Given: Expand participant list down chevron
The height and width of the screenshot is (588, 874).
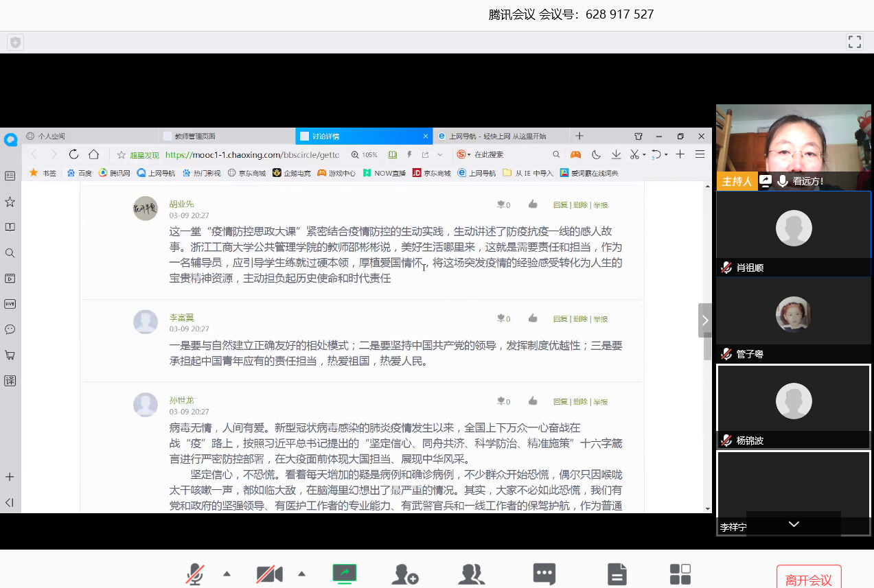Looking at the screenshot, I should tap(794, 524).
